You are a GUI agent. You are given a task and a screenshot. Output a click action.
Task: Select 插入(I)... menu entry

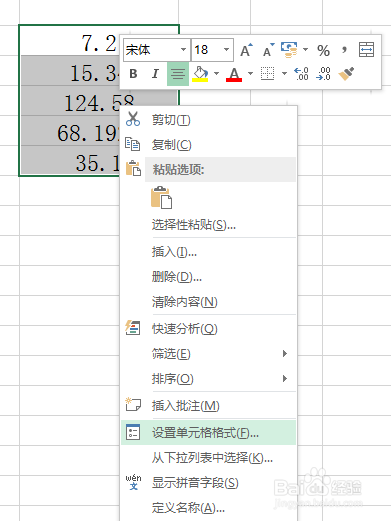click(x=208, y=252)
